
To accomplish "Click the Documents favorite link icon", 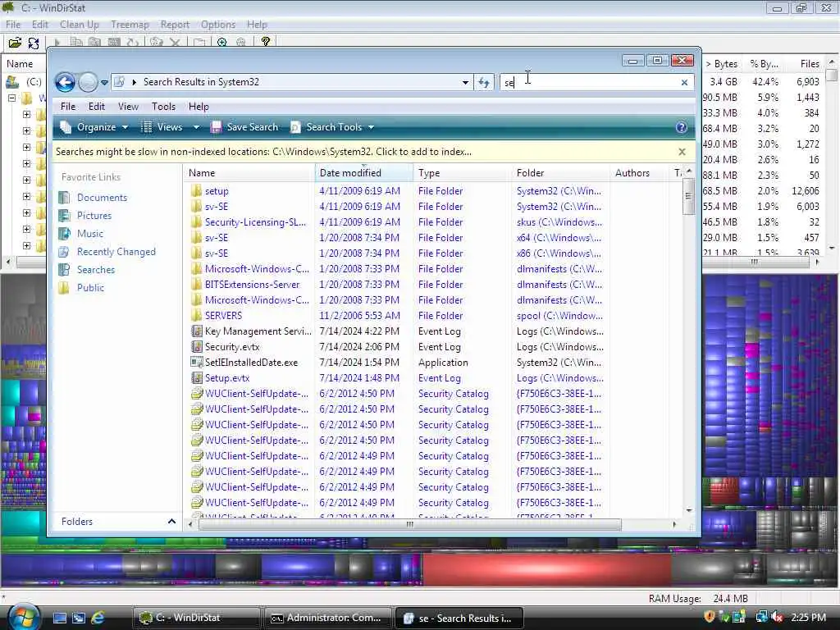I will pos(64,197).
